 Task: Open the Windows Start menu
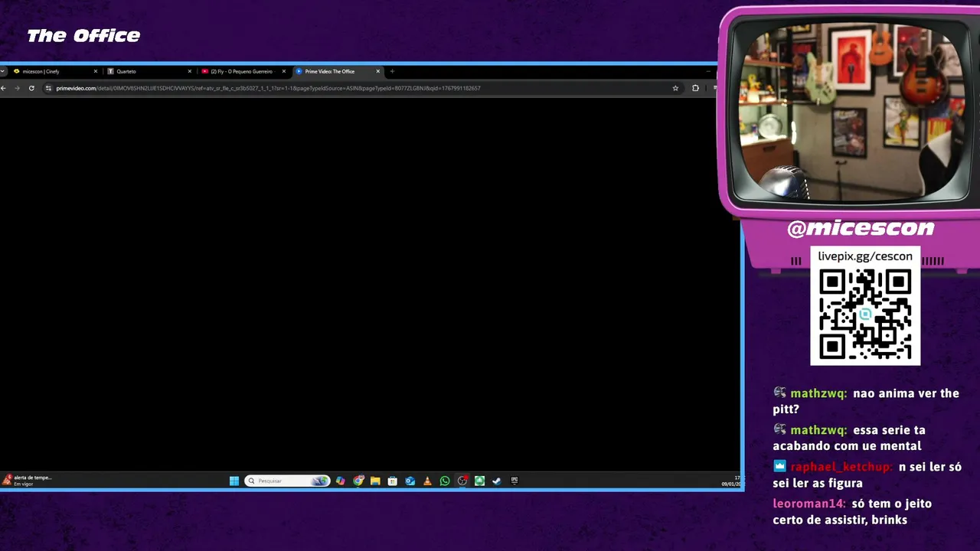click(x=234, y=481)
